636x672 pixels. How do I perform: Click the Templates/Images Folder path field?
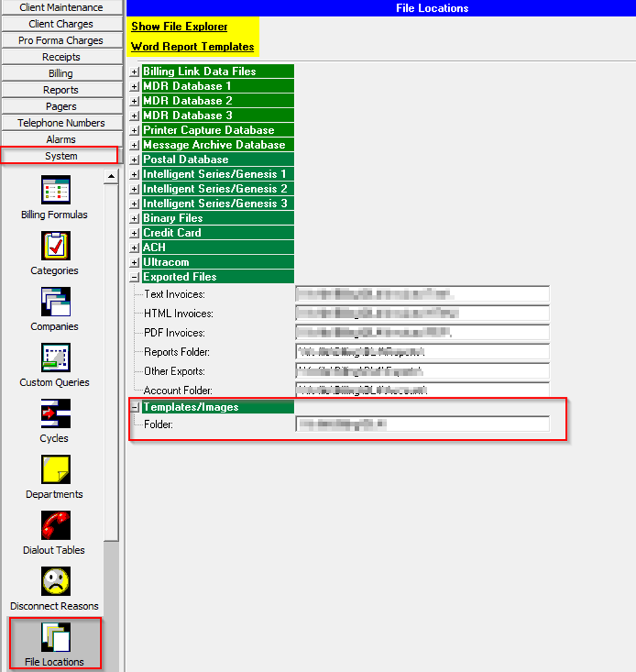[422, 425]
